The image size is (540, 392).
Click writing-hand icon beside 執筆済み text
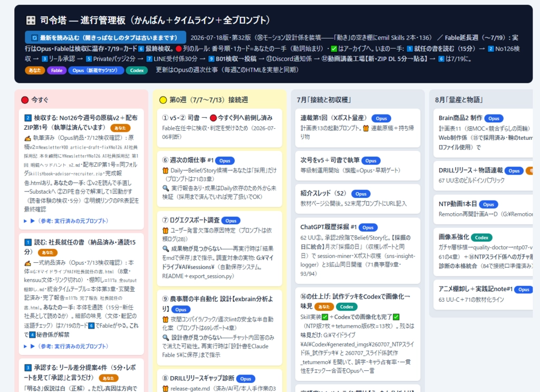[27, 138]
